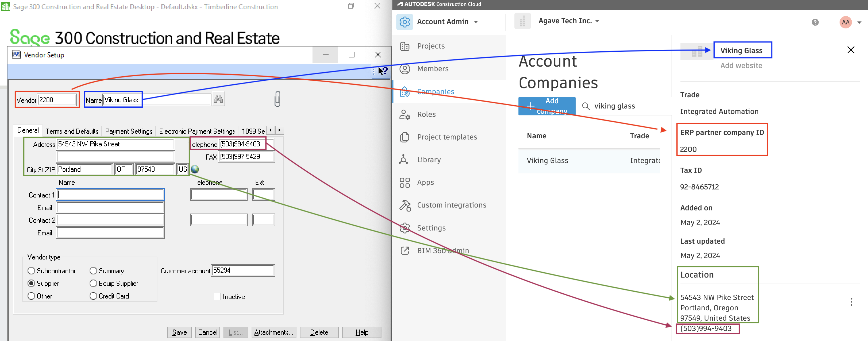
Task: Click the Members person icon
Action: (x=404, y=69)
